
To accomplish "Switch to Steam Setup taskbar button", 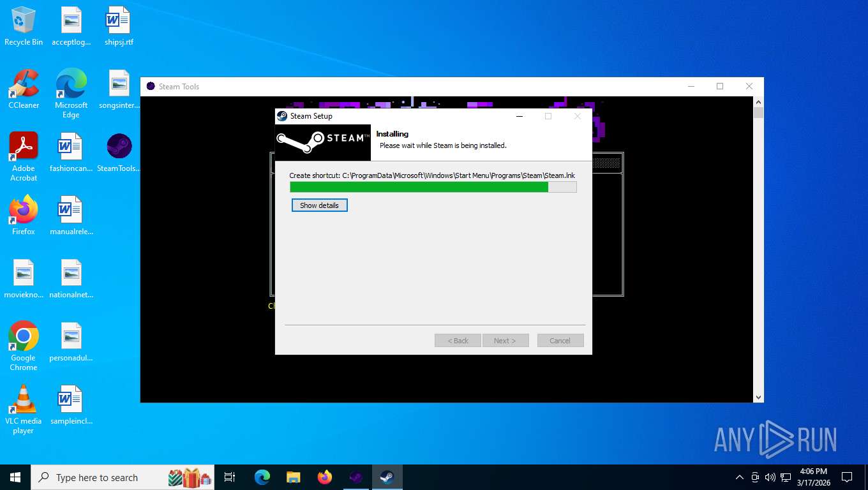I will tap(387, 477).
